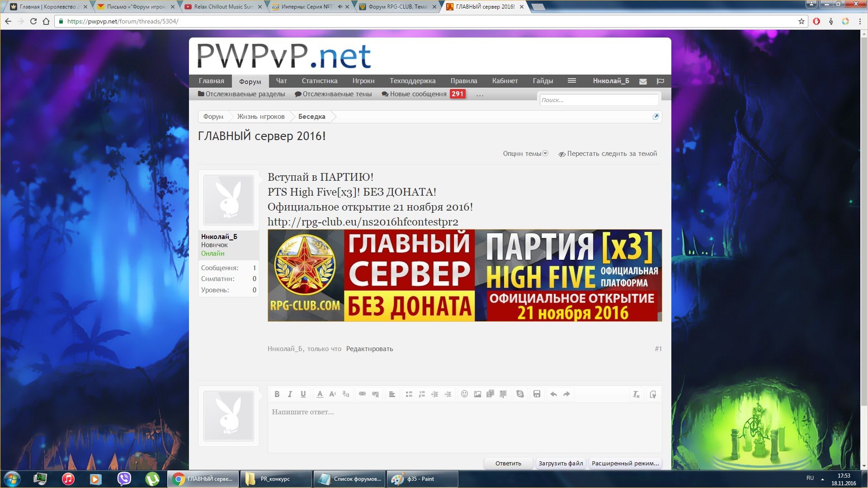The width and height of the screenshot is (868, 488).
Task: Insert link using chain icon
Action: point(362,394)
